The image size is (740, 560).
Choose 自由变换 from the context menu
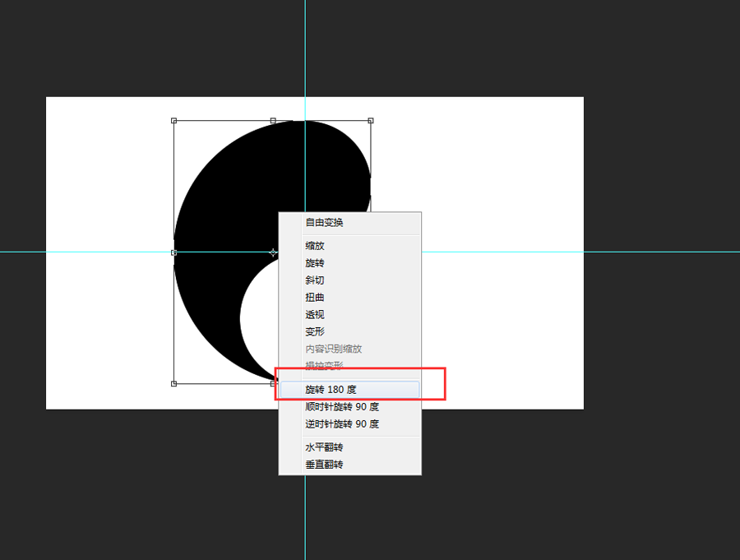(349, 222)
